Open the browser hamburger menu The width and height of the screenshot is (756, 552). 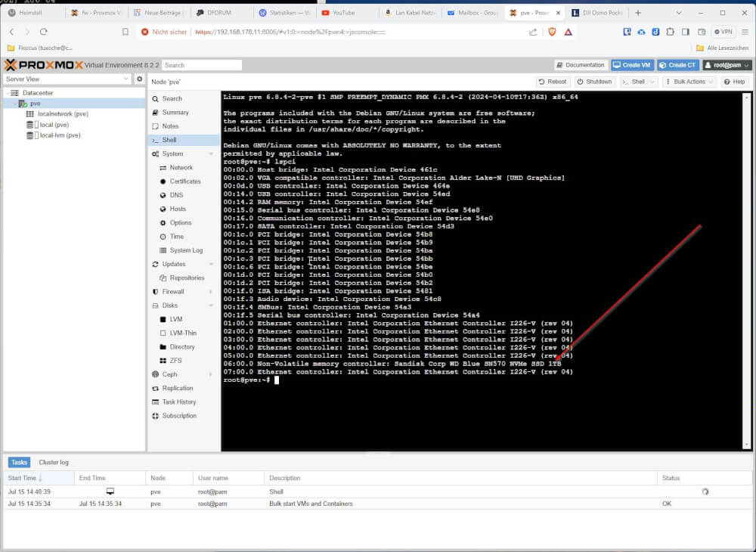pyautogui.click(x=745, y=32)
